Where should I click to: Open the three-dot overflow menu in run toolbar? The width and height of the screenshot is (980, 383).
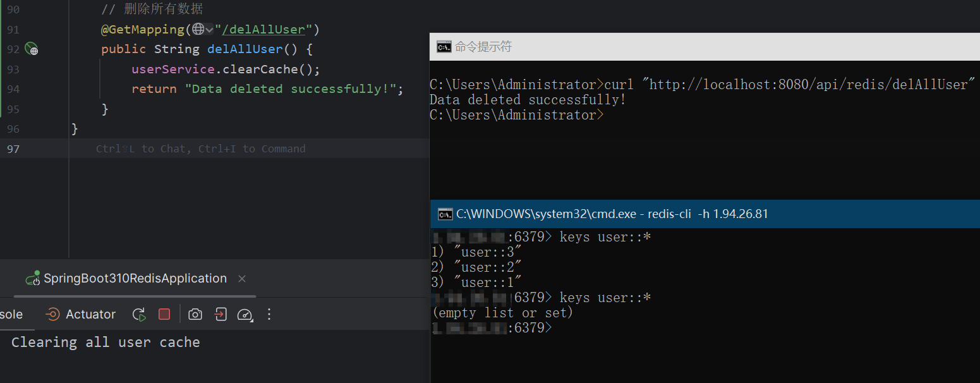(269, 314)
